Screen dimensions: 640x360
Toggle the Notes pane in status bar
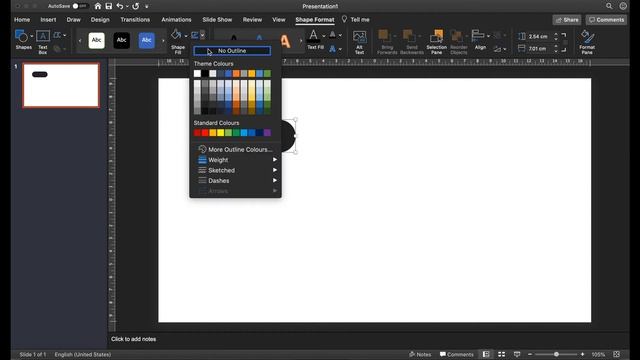(420, 354)
